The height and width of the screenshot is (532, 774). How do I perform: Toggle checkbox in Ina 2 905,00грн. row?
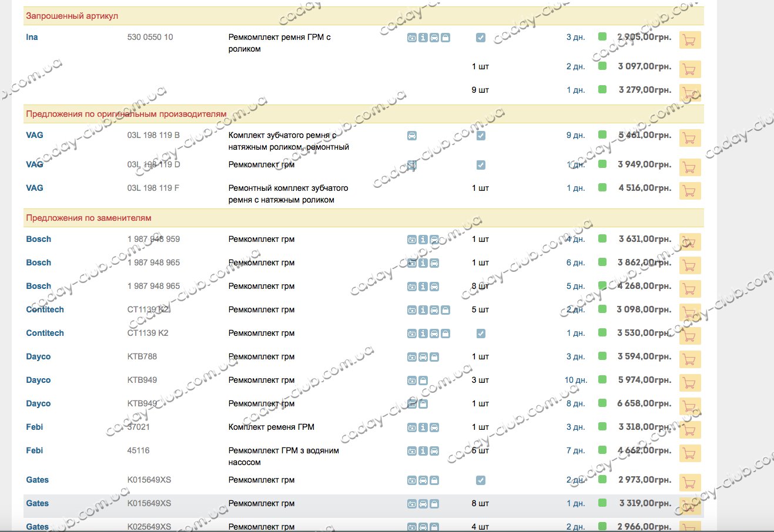[481, 38]
